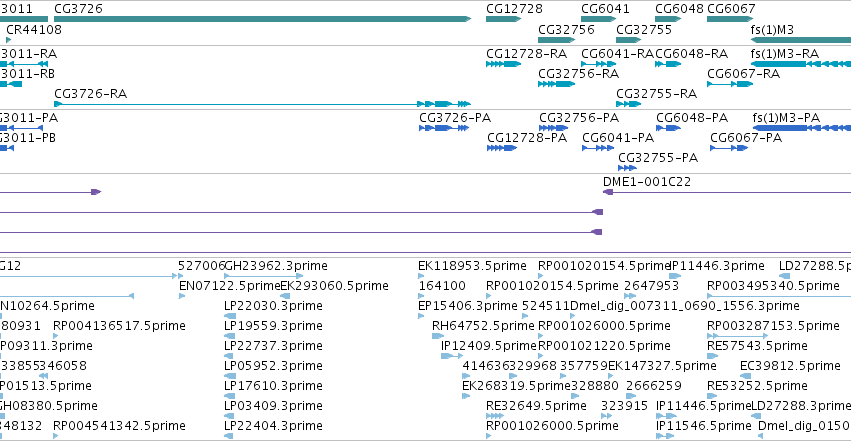Click the GH23962.3prime EST label
Viewport: 851px width, 441px height.
tap(276, 265)
